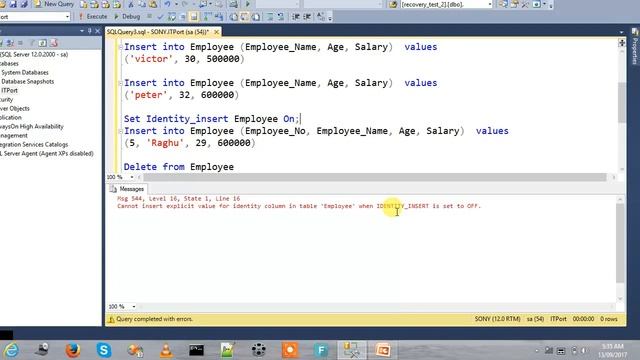This screenshot has width=640, height=360.
Task: Click the Messages pane vertical scrollbar
Action: point(620,243)
